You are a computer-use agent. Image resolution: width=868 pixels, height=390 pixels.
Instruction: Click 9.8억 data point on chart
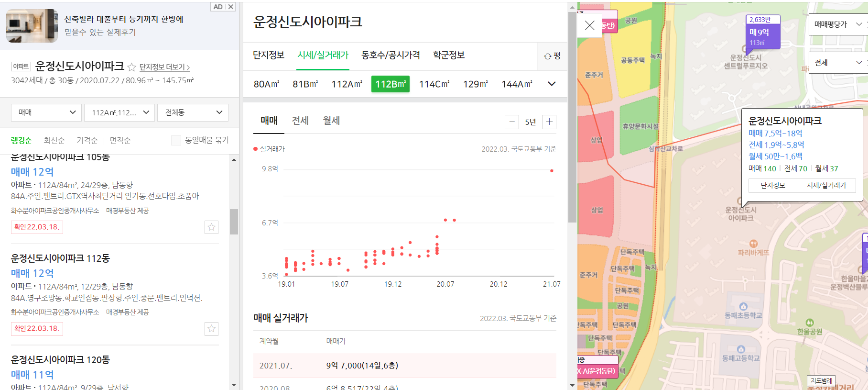pos(552,171)
